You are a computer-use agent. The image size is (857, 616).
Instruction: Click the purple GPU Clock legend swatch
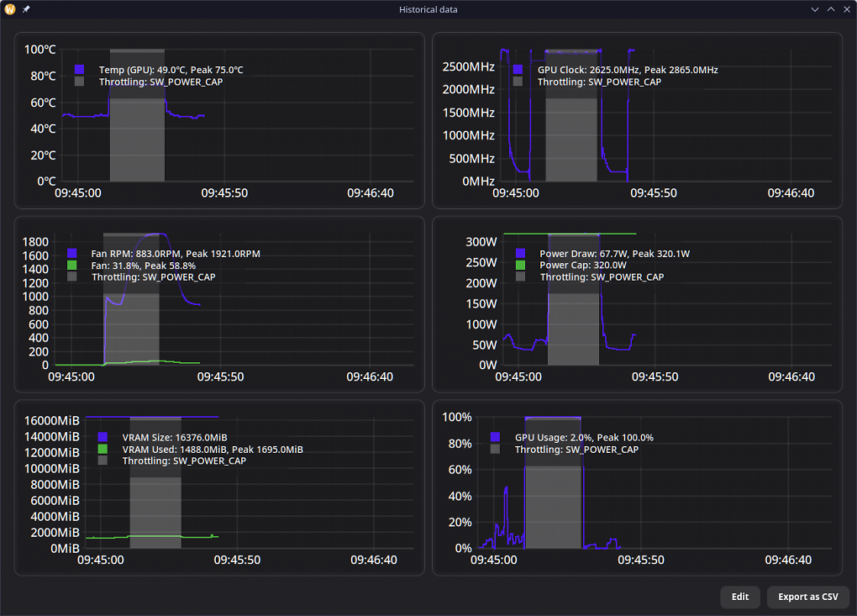(x=518, y=70)
